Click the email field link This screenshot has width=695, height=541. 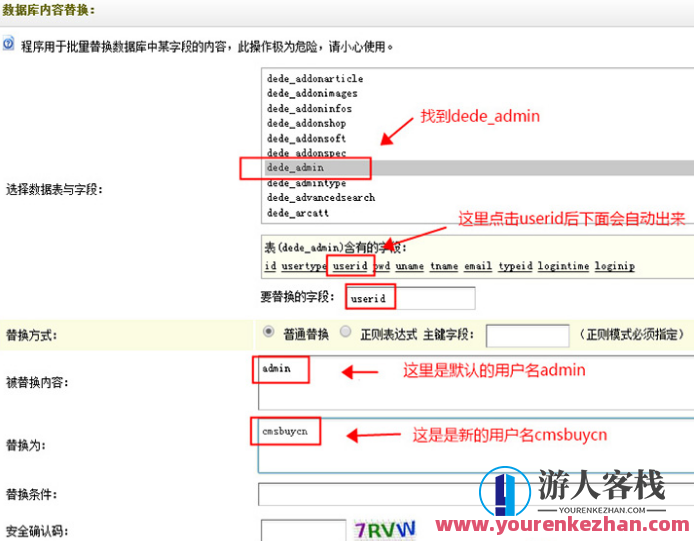click(x=478, y=266)
